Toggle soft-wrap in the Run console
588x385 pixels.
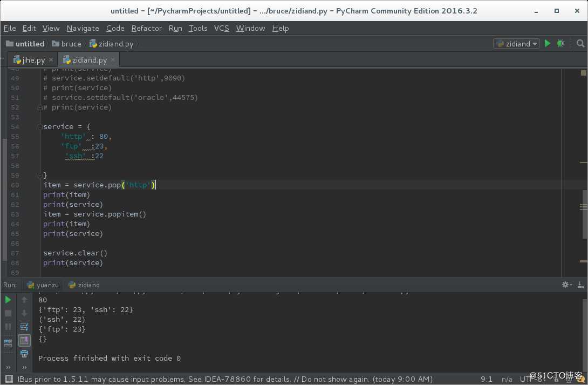pos(24,327)
